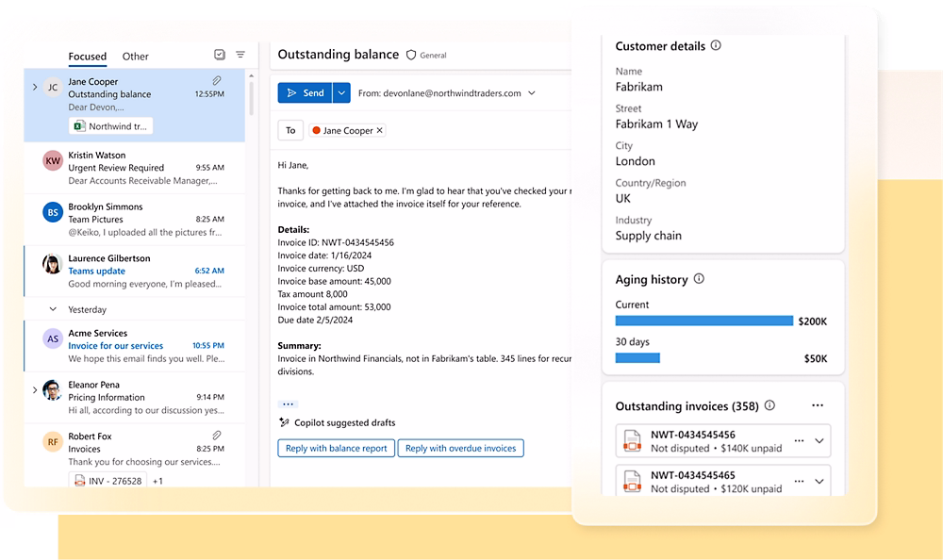The height and width of the screenshot is (560, 943).
Task: Click the To button
Action: pyautogui.click(x=290, y=130)
